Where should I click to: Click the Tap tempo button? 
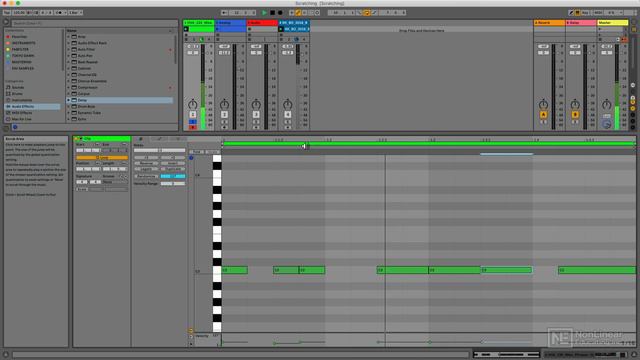click(x=7, y=13)
